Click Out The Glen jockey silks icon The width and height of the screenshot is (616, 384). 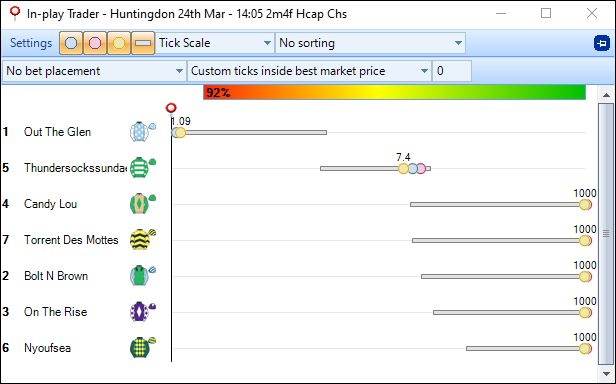tap(142, 131)
